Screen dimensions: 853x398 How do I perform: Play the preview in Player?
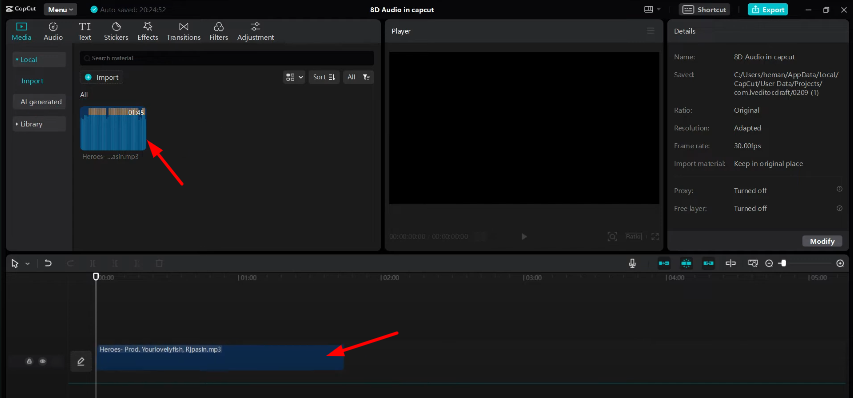pos(524,237)
